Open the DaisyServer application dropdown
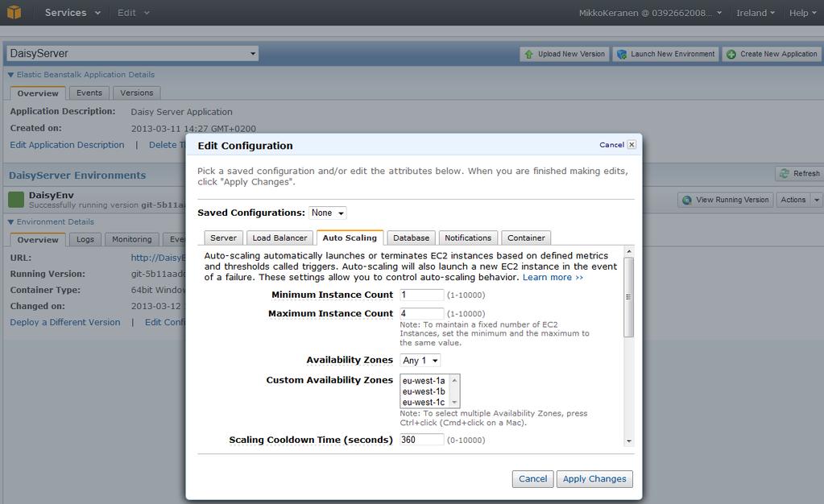The image size is (824, 504). point(132,53)
